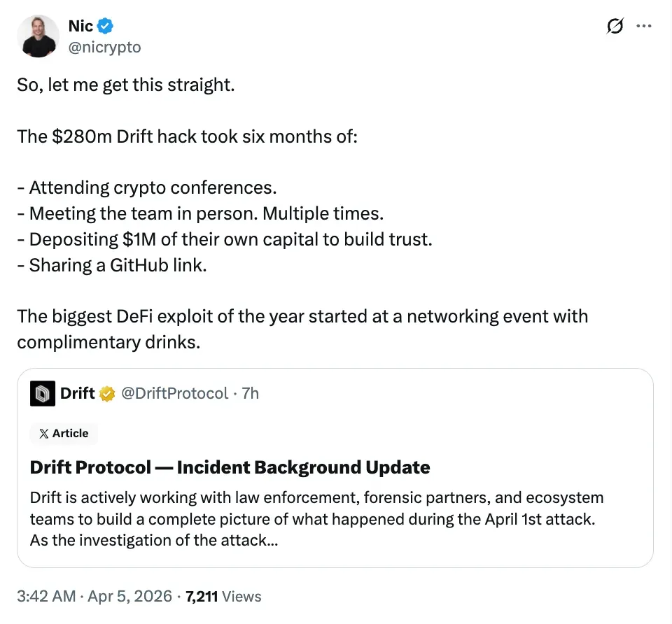Click the Drift display name

[x=77, y=393]
